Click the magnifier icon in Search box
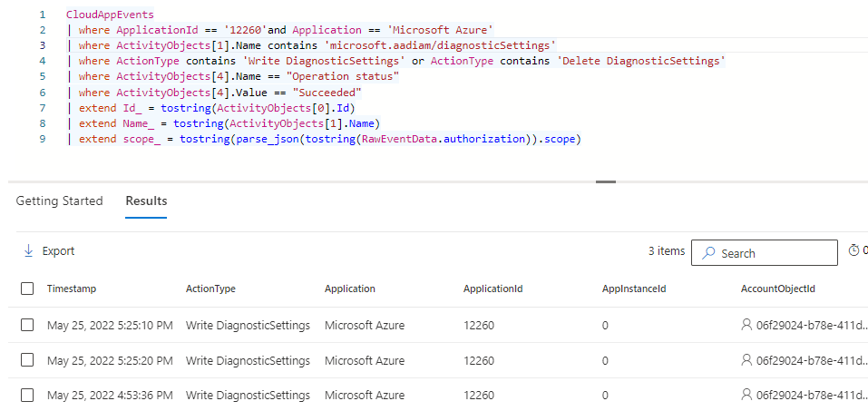 click(709, 253)
